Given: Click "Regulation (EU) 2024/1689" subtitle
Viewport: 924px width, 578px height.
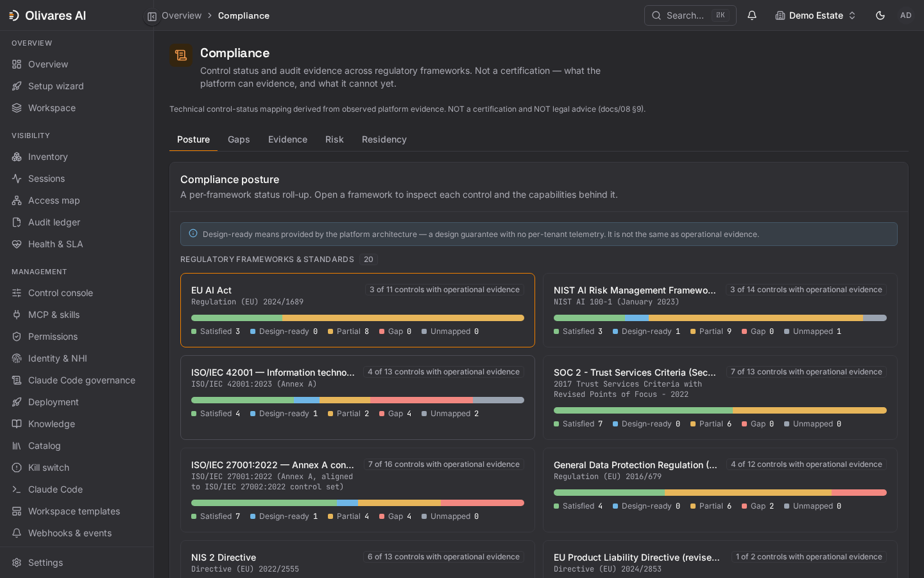Looking at the screenshot, I should (247, 302).
